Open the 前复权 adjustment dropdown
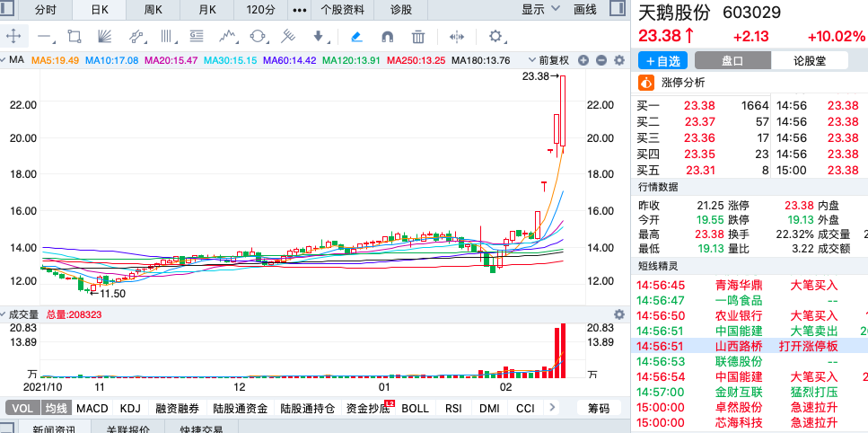Image resolution: width=868 pixels, height=433 pixels. [552, 60]
